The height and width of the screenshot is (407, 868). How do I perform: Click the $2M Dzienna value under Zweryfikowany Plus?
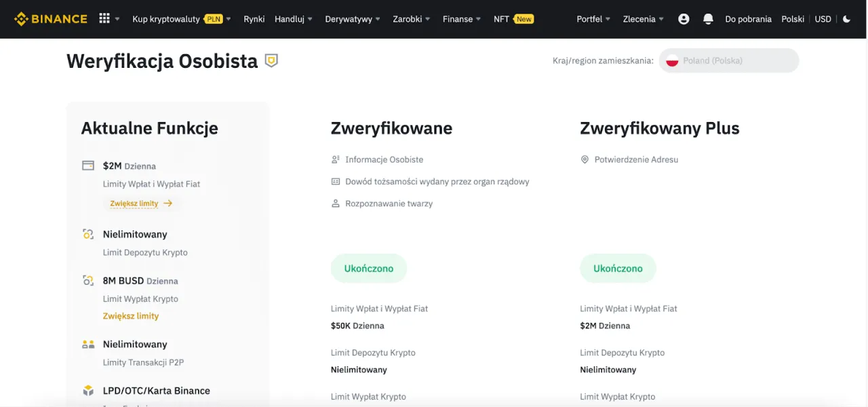(x=605, y=326)
